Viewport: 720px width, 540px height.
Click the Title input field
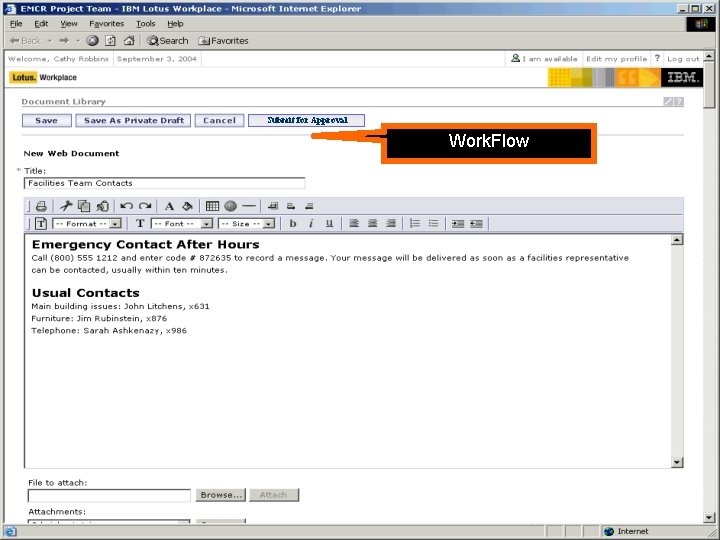pyautogui.click(x=164, y=183)
